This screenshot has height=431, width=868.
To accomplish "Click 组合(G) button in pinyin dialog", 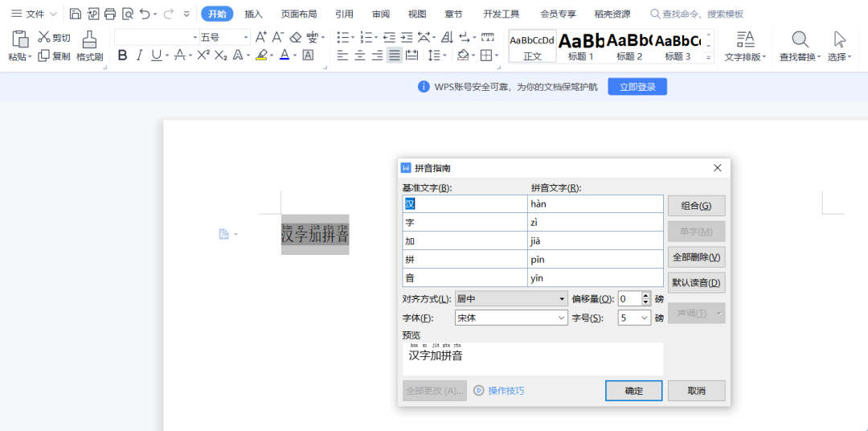I will pos(696,206).
